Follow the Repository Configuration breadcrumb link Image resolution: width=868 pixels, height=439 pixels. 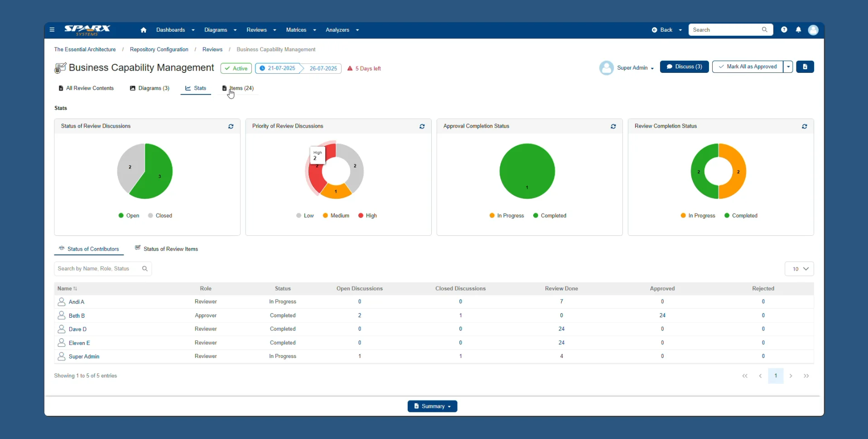click(x=158, y=49)
